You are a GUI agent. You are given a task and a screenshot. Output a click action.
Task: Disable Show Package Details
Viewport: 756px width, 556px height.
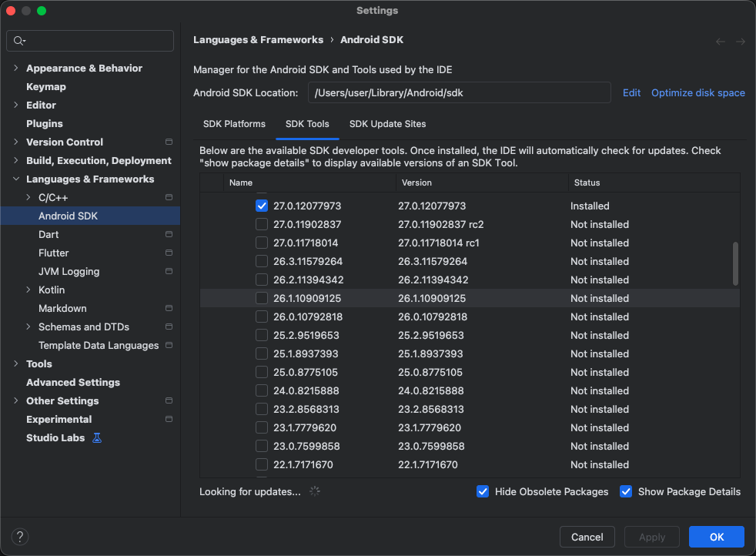(x=626, y=491)
